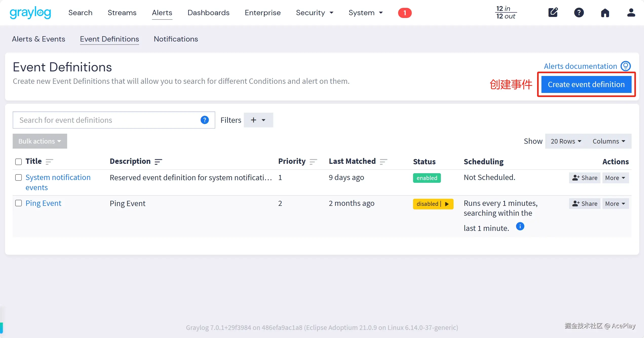Screen dimensions: 644x338
Task: Click the red notification badge
Action: [404, 13]
